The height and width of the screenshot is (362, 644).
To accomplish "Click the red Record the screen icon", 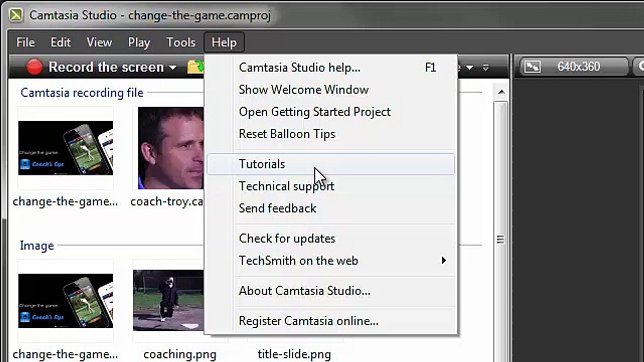I will tap(35, 67).
